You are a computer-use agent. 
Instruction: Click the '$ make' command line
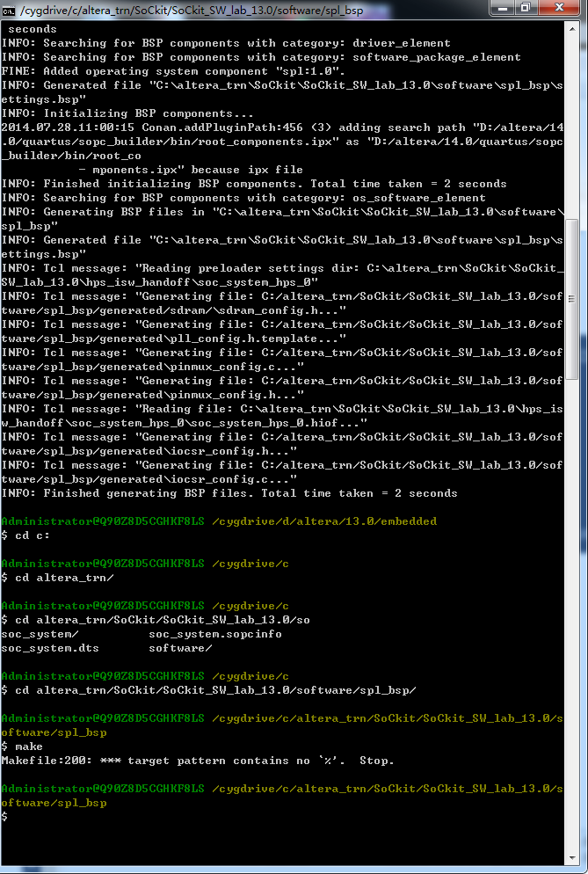(22, 747)
